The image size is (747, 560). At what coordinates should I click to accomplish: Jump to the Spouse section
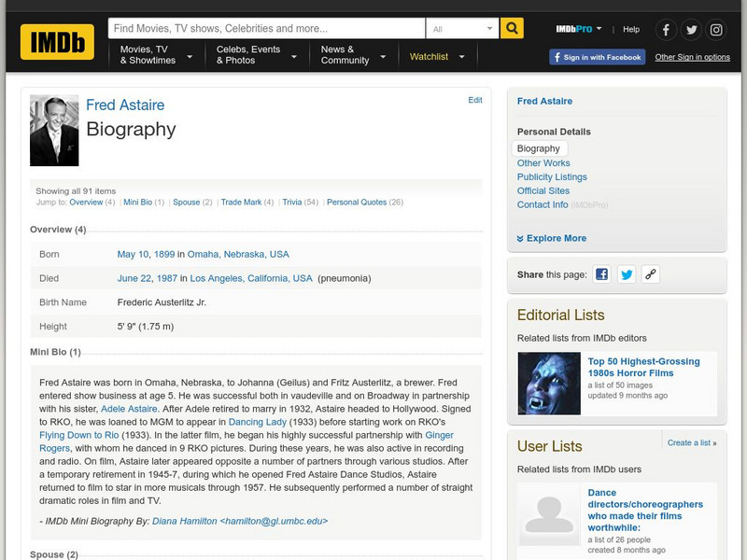pyautogui.click(x=186, y=203)
